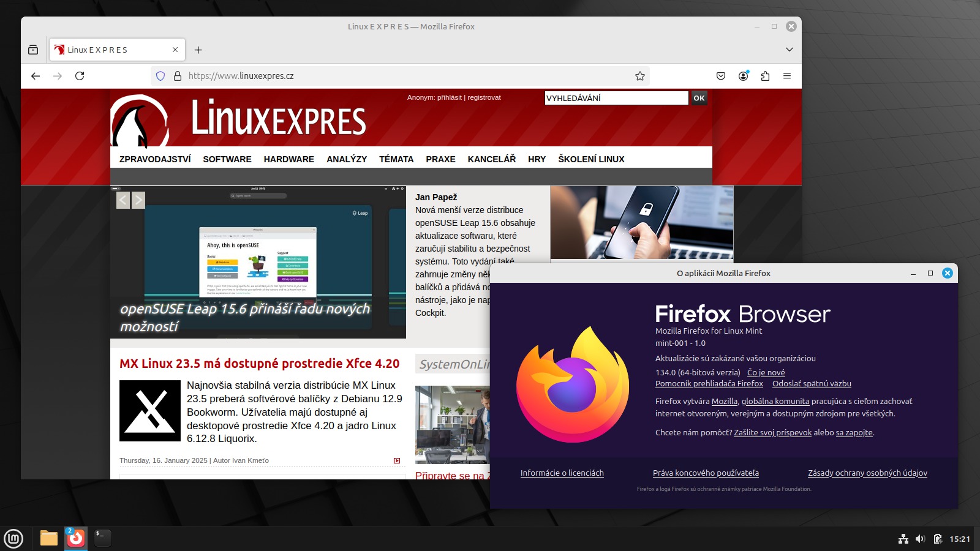Open the Firefox hamburger menu
The width and height of the screenshot is (980, 551).
787,76
